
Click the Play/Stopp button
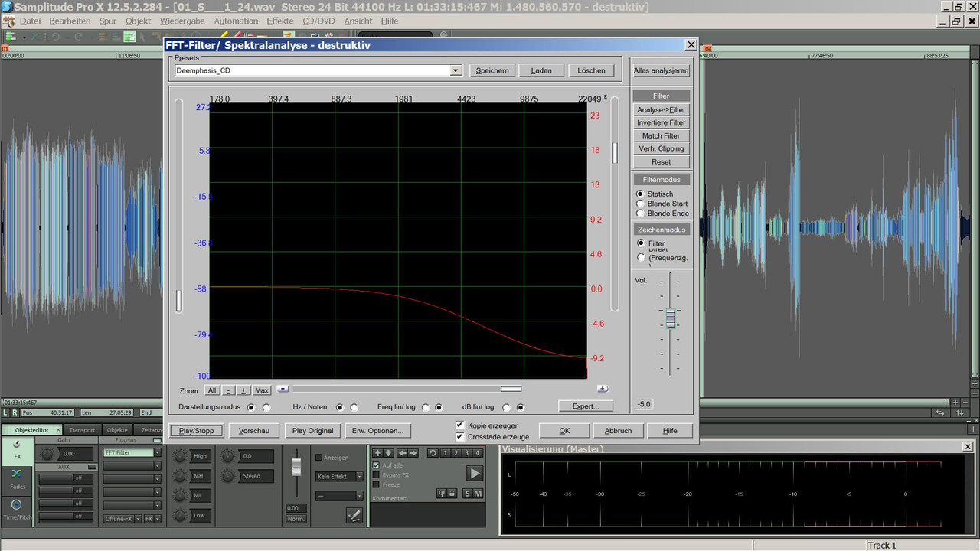click(197, 431)
